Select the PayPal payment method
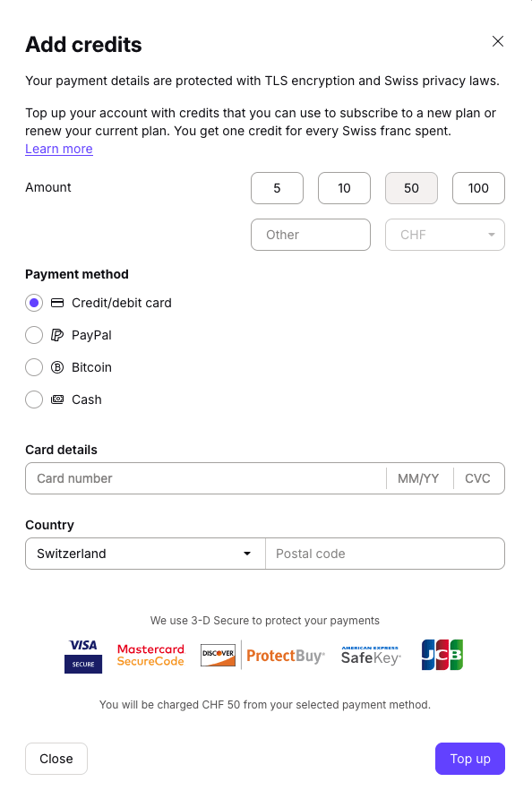 click(34, 335)
